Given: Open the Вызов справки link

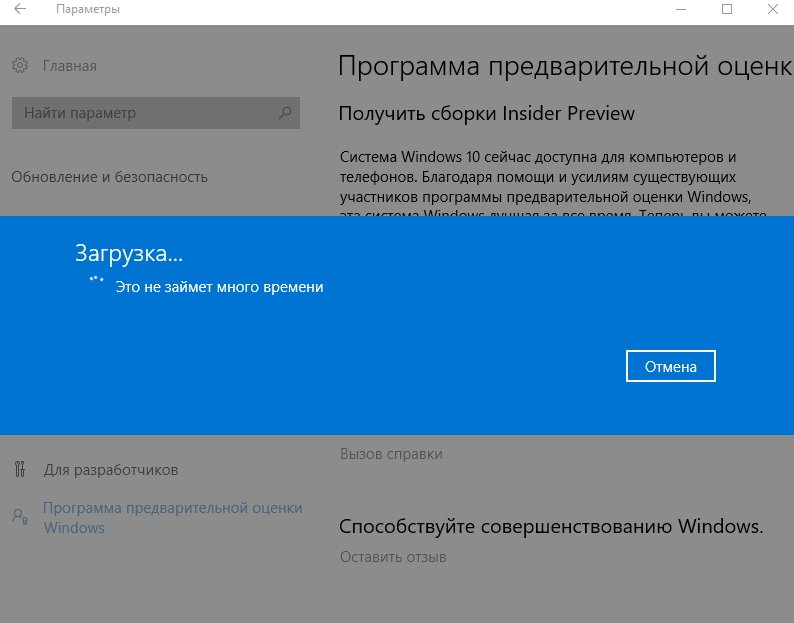Looking at the screenshot, I should (x=391, y=454).
